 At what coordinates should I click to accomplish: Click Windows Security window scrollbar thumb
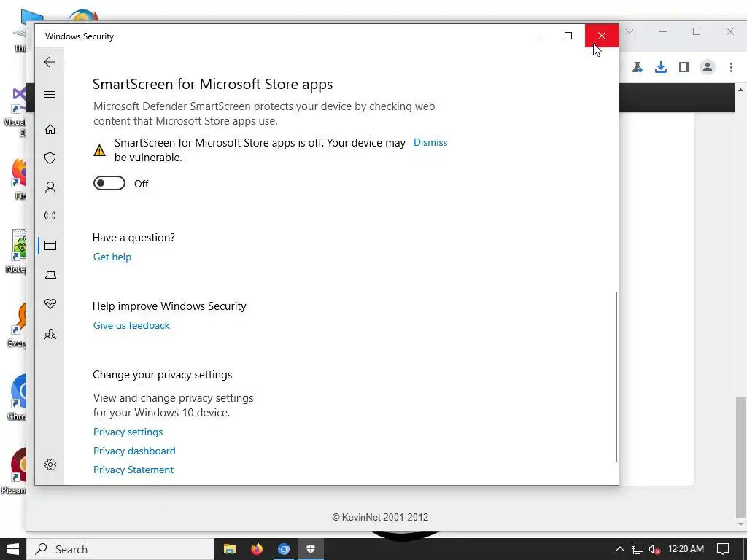click(616, 376)
